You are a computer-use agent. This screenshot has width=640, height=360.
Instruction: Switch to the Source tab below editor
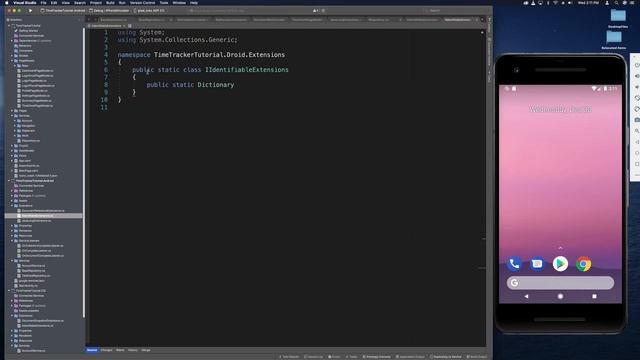pyautogui.click(x=92, y=350)
